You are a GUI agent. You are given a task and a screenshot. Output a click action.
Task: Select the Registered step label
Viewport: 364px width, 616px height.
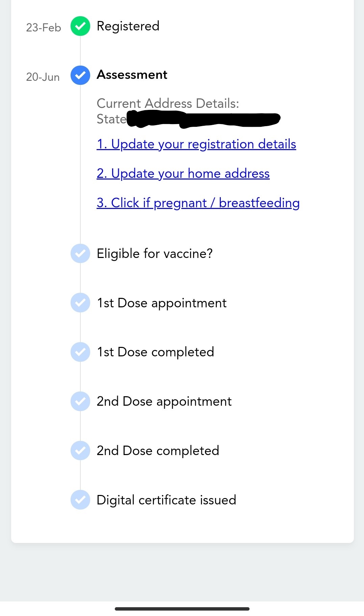[128, 26]
